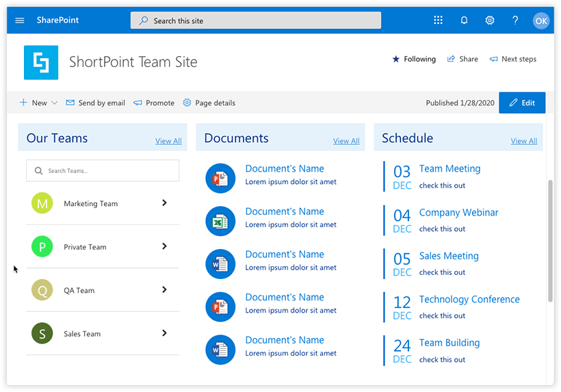Click the Send by email command
Screen dimensions: 561x392
[x=96, y=103]
